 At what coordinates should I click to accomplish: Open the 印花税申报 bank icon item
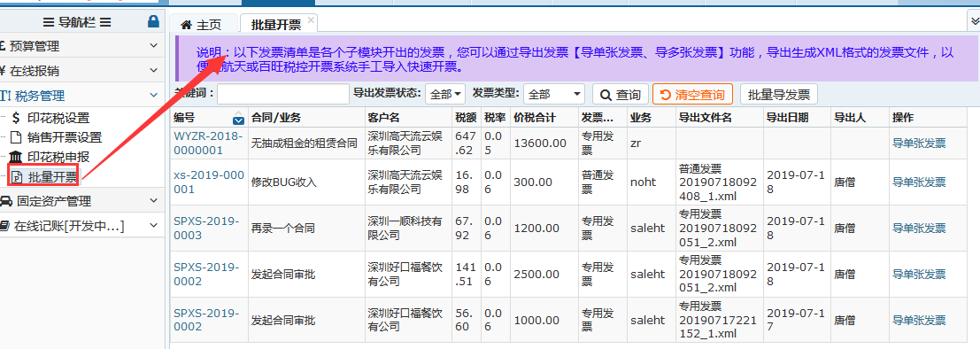pos(16,157)
